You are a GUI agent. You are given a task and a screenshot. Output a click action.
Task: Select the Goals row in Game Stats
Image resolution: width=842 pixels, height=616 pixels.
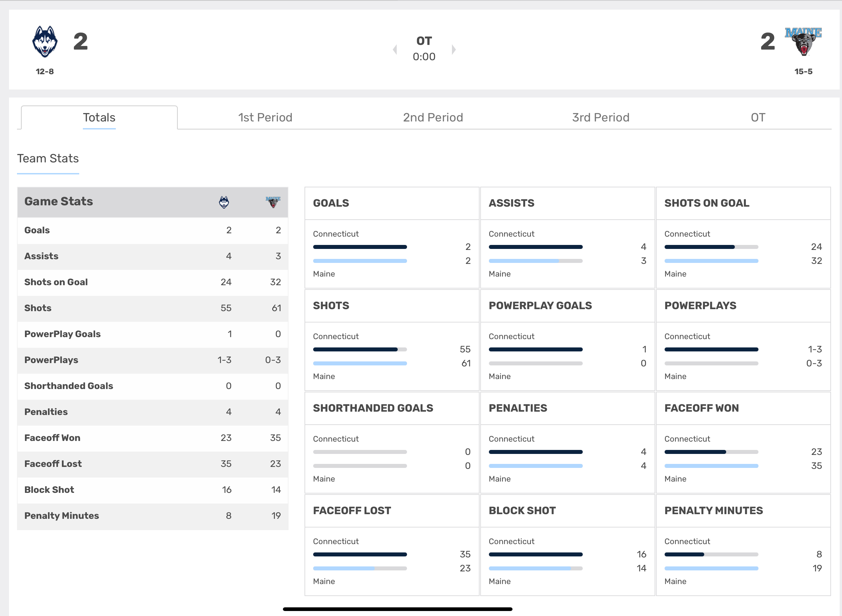coord(152,230)
